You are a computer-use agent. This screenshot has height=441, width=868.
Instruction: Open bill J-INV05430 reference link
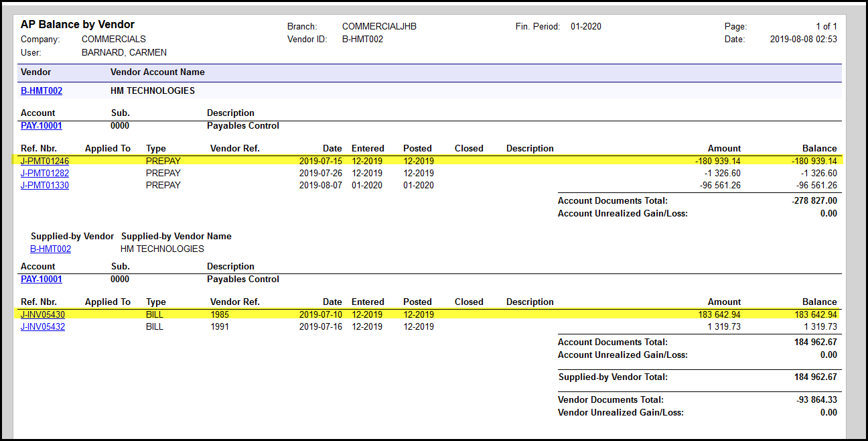click(43, 314)
